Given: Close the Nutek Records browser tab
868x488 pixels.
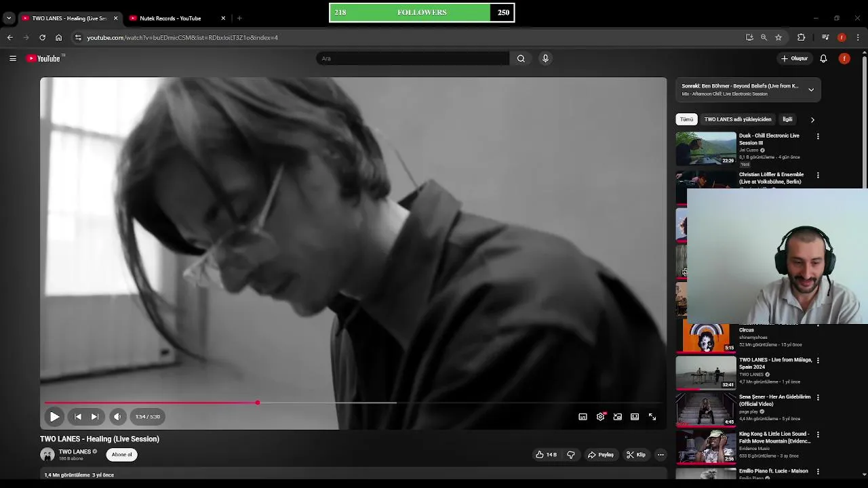Looking at the screenshot, I should (x=223, y=18).
